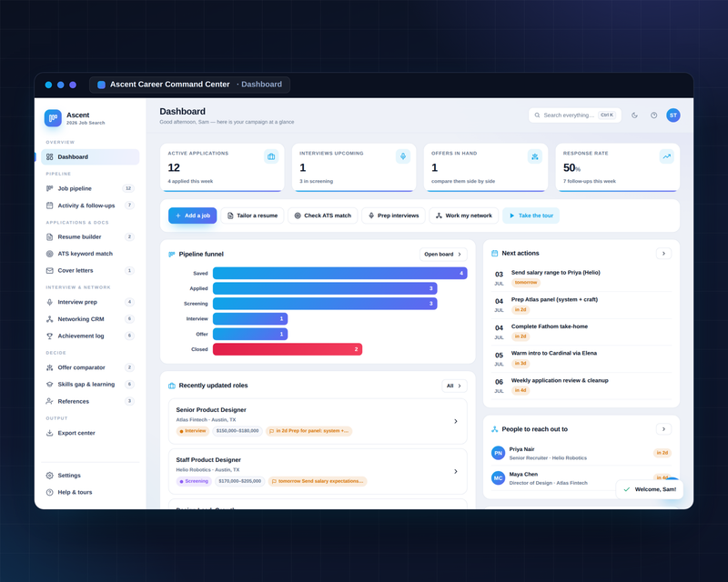
Task: Click the Applied funnel bar
Action: (325, 288)
